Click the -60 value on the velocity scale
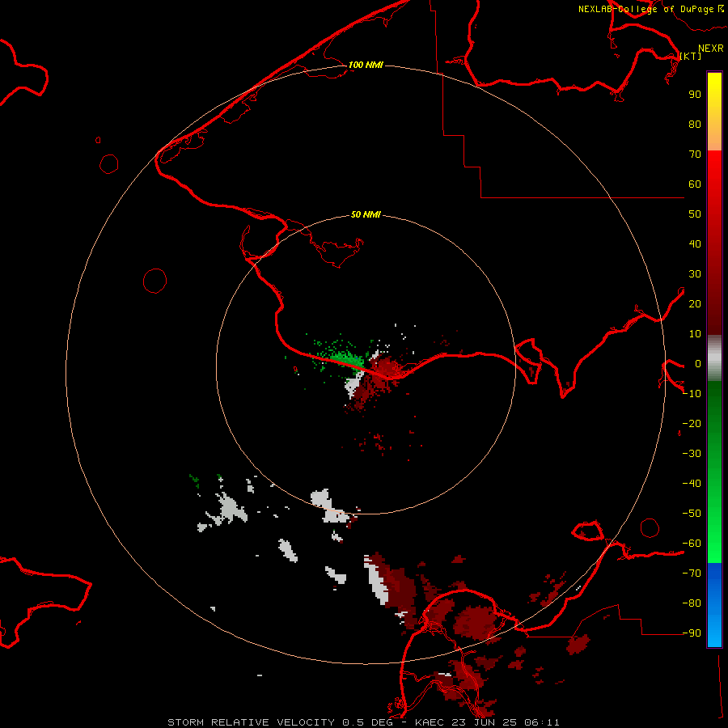This screenshot has height=728, width=728. pyautogui.click(x=692, y=544)
